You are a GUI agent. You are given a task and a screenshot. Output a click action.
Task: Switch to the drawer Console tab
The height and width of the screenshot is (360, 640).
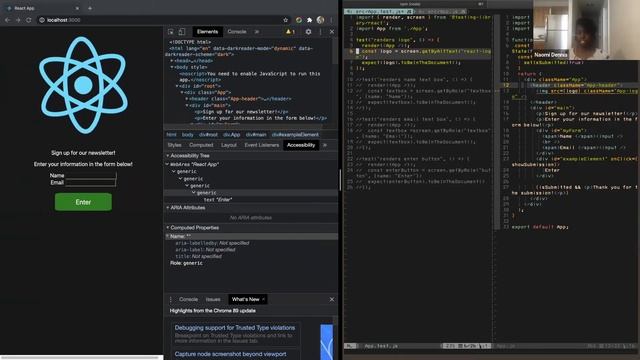click(188, 299)
